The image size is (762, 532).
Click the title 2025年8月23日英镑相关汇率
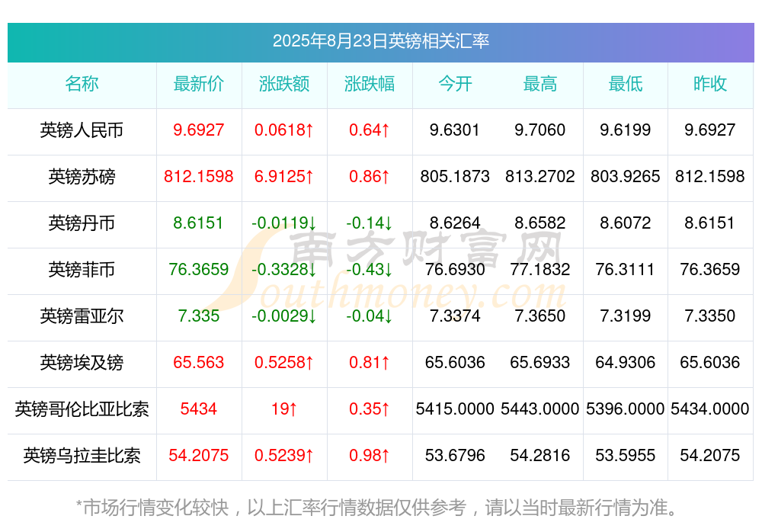[x=380, y=41]
